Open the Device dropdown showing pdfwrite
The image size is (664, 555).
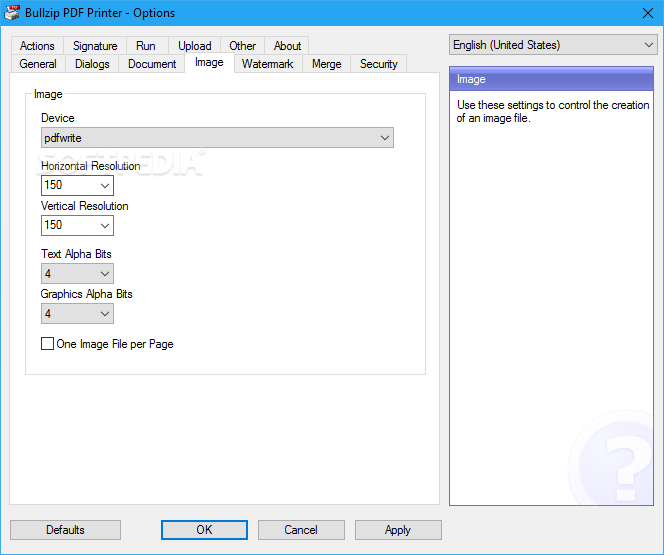[217, 138]
